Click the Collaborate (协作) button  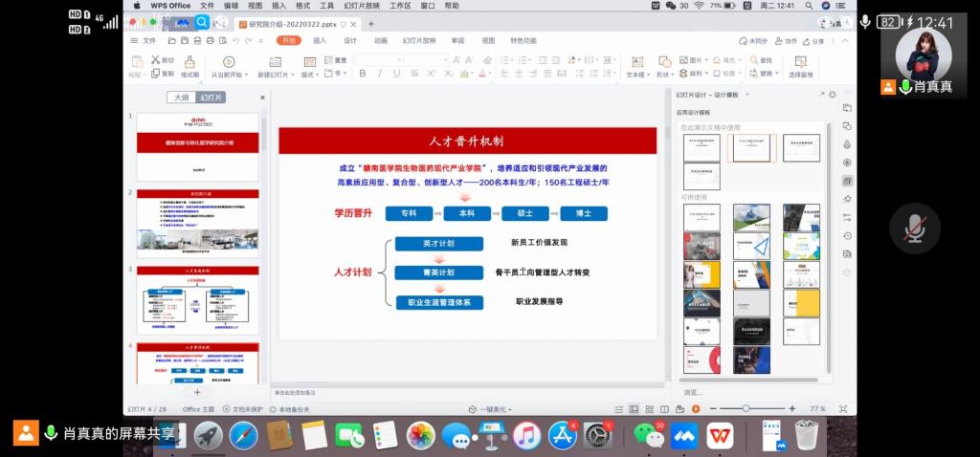tap(786, 41)
